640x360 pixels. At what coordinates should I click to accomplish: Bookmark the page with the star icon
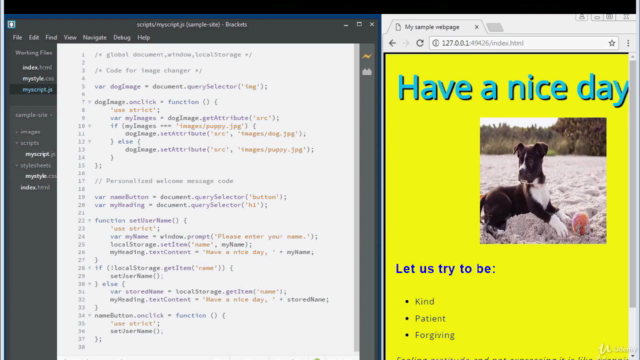612,43
